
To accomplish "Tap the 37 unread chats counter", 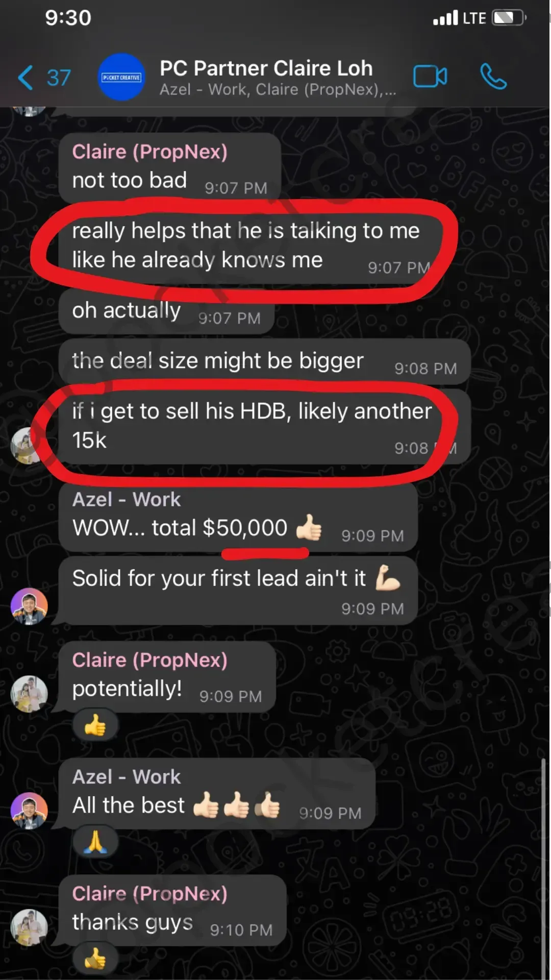I will tap(59, 78).
